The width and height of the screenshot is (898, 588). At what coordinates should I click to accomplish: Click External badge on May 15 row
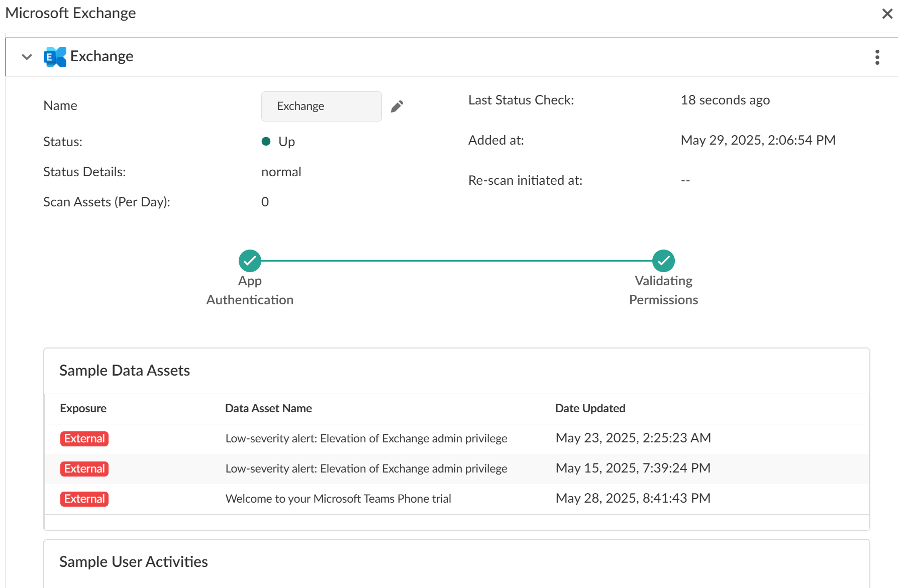click(84, 468)
